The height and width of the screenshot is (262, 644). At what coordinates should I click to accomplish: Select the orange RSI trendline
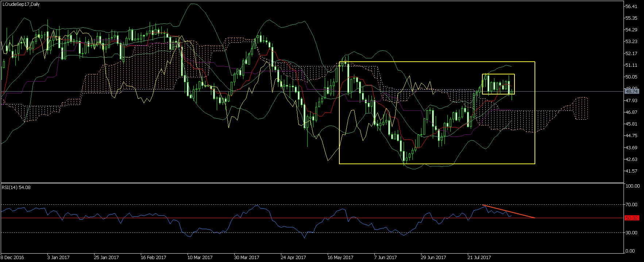(x=509, y=212)
